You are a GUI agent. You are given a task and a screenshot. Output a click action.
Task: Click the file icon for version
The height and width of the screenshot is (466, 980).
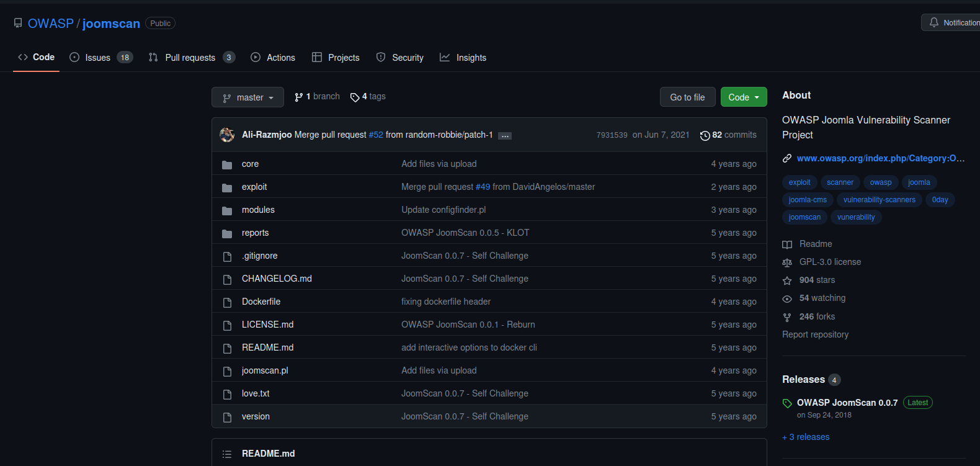(227, 417)
